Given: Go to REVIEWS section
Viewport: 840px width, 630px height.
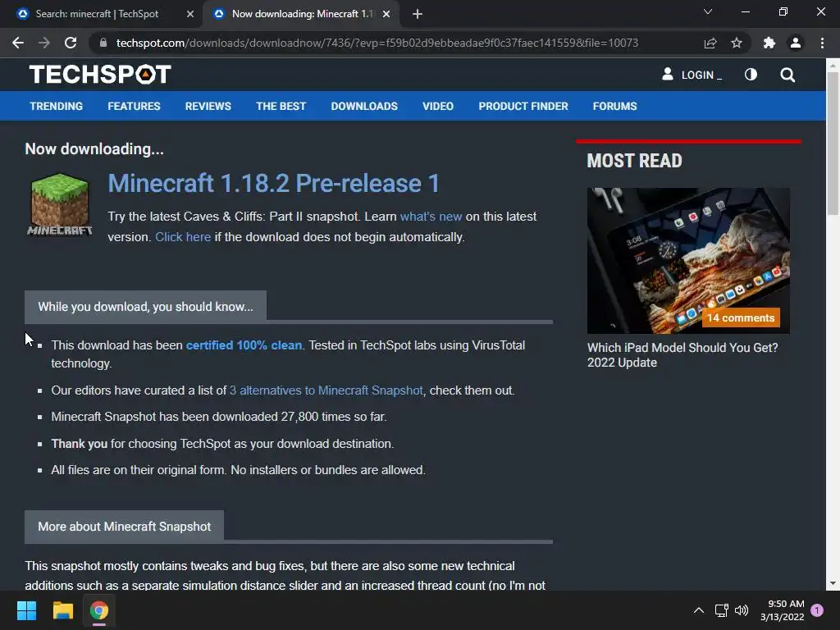Looking at the screenshot, I should point(208,106).
